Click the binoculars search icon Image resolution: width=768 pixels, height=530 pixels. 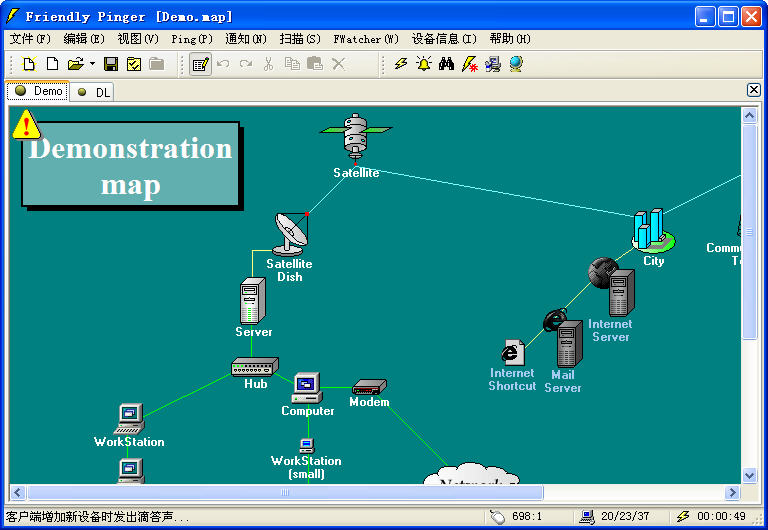447,64
